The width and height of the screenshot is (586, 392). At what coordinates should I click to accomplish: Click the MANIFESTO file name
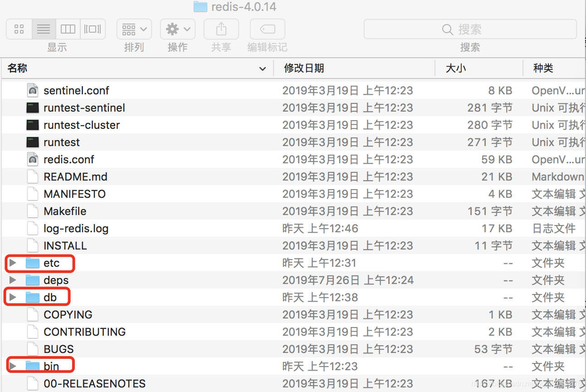click(x=75, y=194)
